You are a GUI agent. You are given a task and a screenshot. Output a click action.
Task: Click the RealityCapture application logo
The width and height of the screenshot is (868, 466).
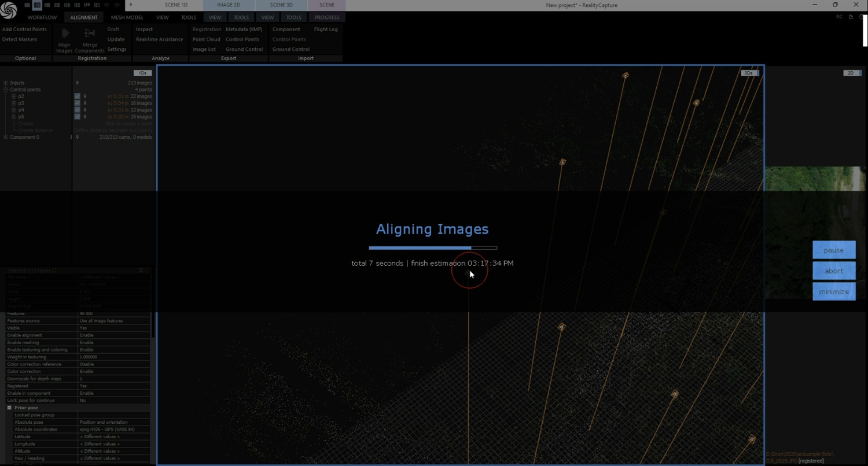point(9,10)
